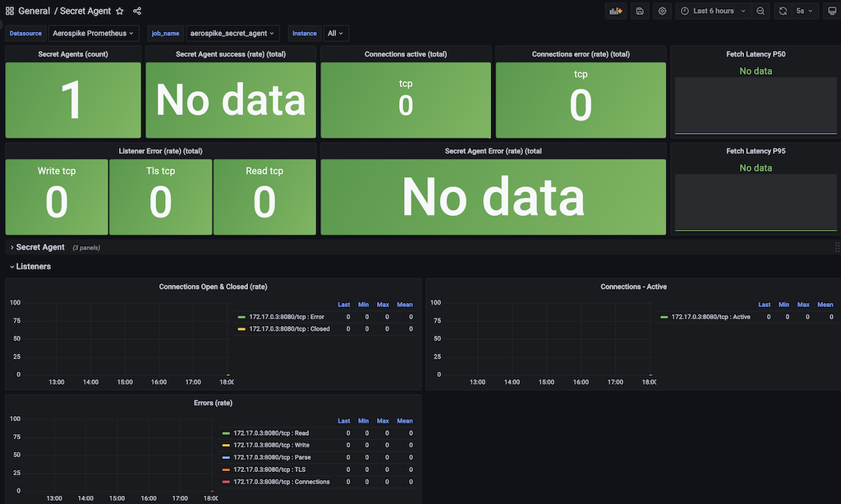Image resolution: width=841 pixels, height=504 pixels.
Task: Save dashboard using the floppy disk icon
Action: click(640, 11)
